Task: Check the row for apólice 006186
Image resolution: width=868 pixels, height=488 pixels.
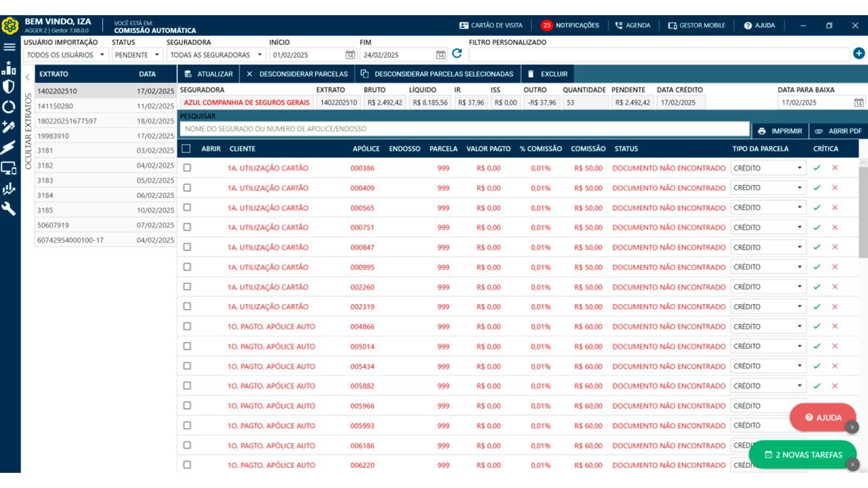Action: [187, 445]
